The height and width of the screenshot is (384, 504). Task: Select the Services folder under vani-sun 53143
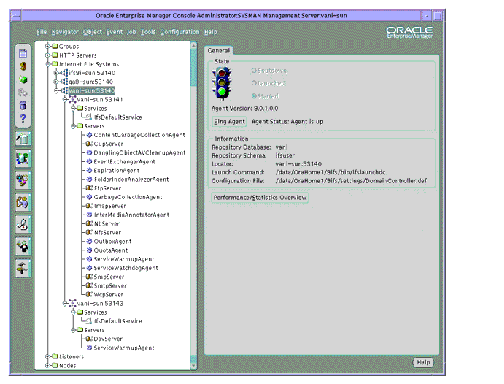[95, 312]
